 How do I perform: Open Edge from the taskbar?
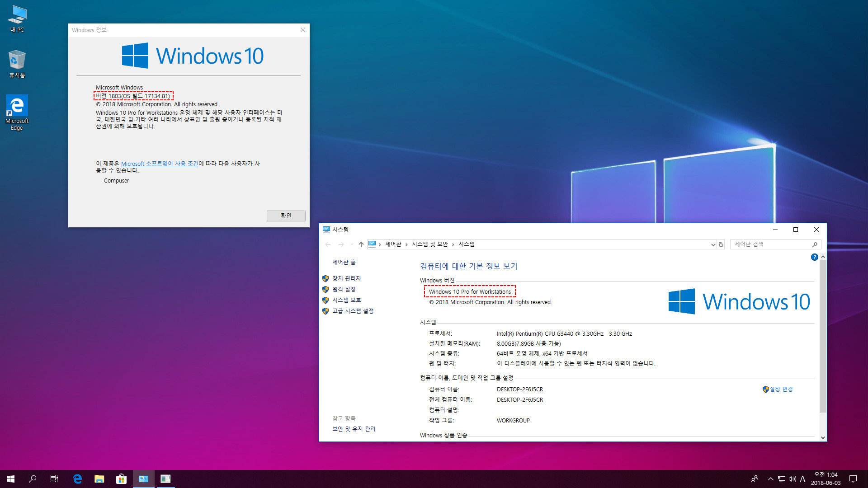(x=77, y=479)
